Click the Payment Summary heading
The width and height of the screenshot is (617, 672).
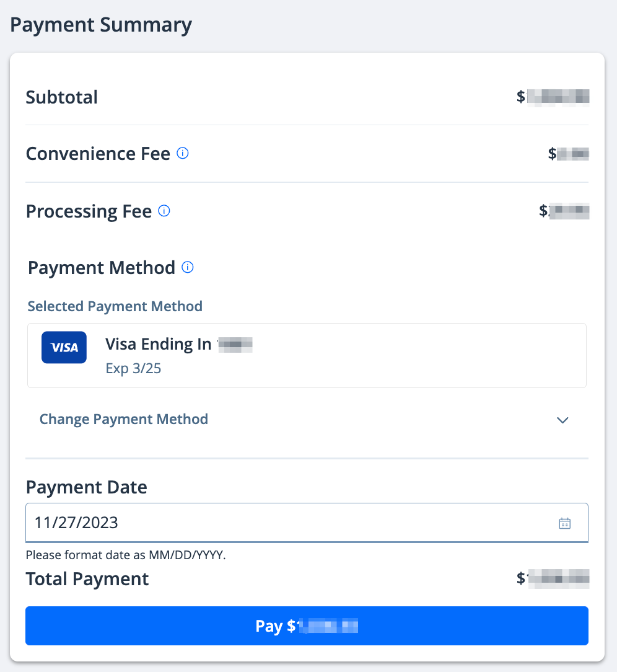[x=101, y=25]
